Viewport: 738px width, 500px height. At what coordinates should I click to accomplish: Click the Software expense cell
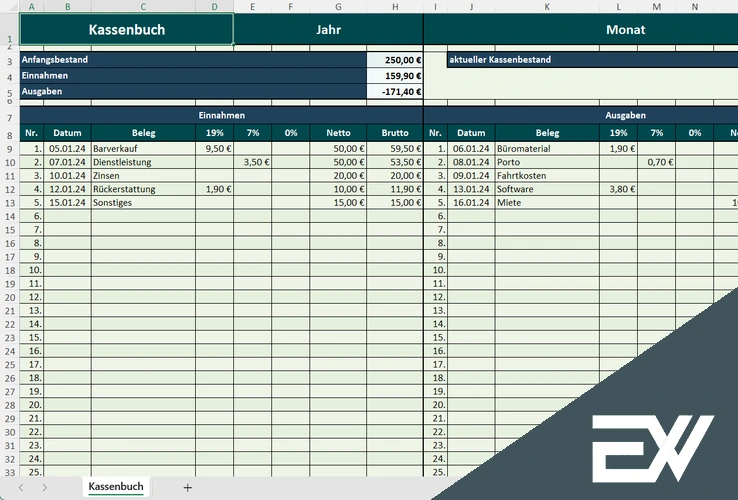point(547,189)
